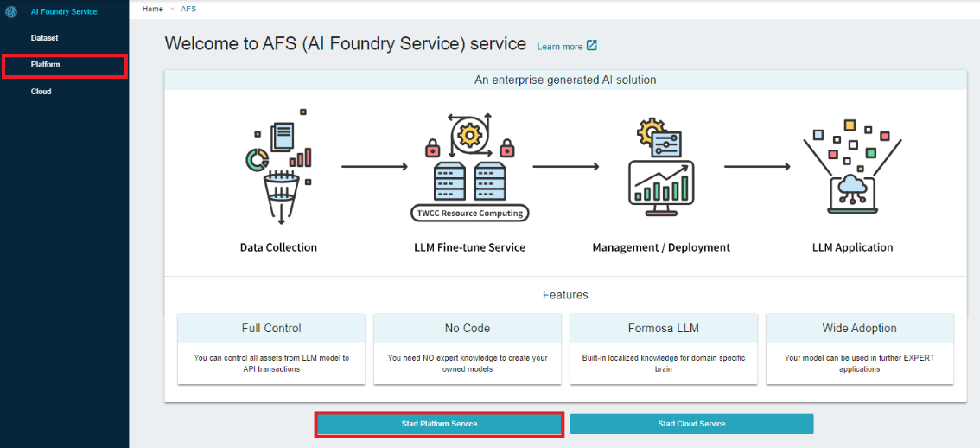Click the LLM Fine-tune Service label
Screen dimensions: 980x448
pos(469,247)
